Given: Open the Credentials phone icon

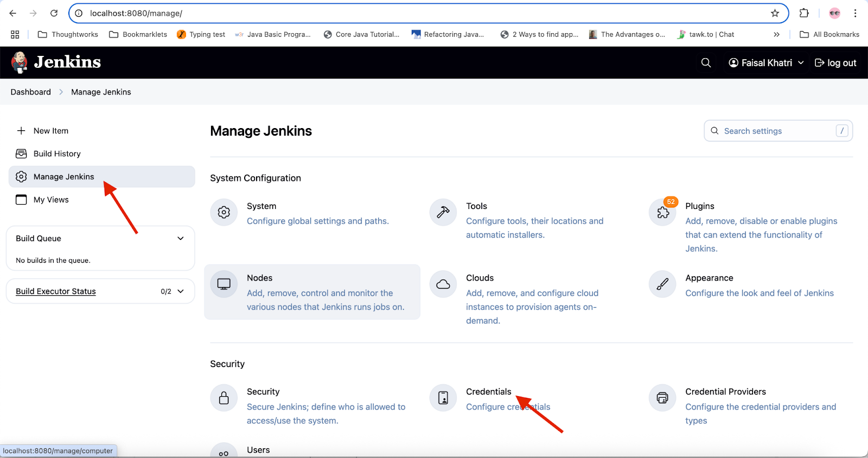Looking at the screenshot, I should [x=443, y=398].
